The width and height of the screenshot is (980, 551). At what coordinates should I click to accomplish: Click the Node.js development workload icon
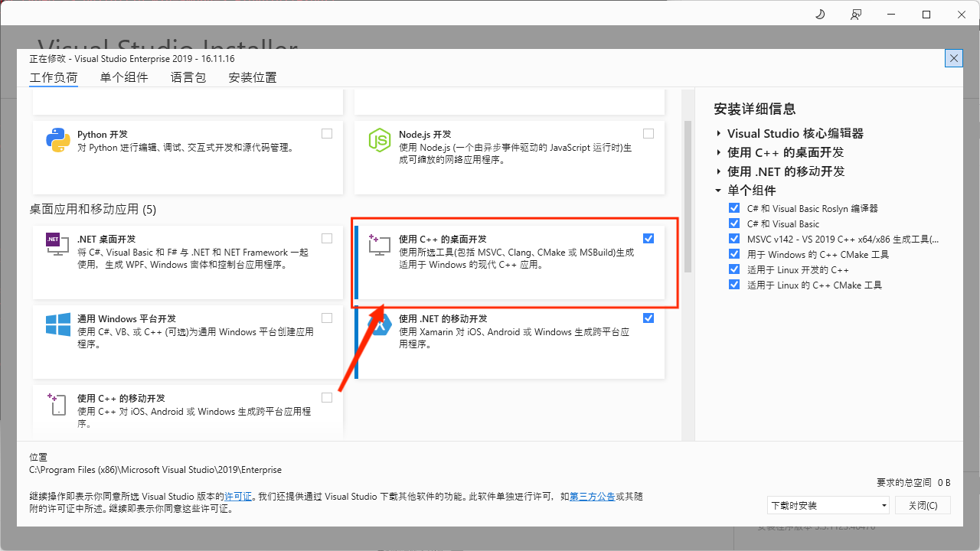point(380,140)
